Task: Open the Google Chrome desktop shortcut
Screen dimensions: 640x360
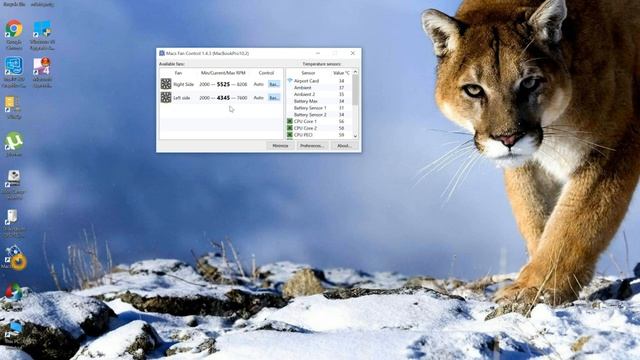Action: point(13,34)
